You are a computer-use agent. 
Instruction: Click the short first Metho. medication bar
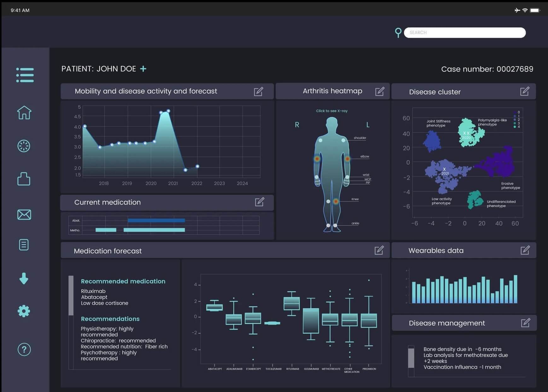(106, 230)
